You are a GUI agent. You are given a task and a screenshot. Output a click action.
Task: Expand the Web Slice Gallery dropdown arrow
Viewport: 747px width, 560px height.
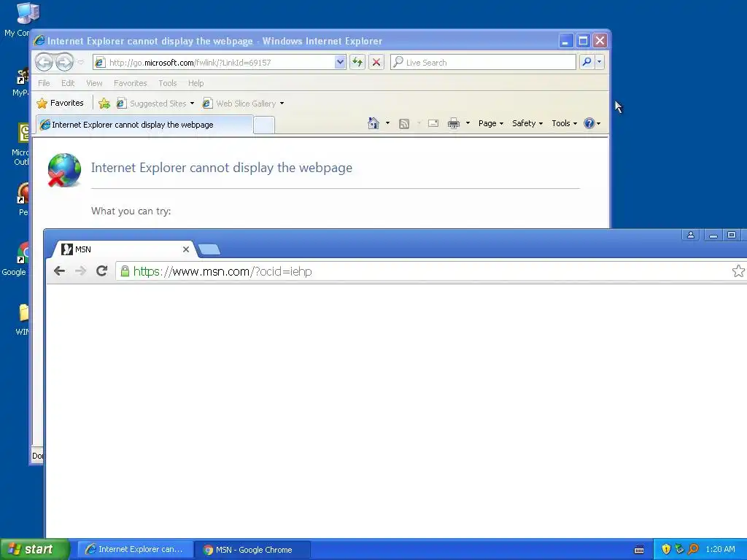click(x=282, y=104)
